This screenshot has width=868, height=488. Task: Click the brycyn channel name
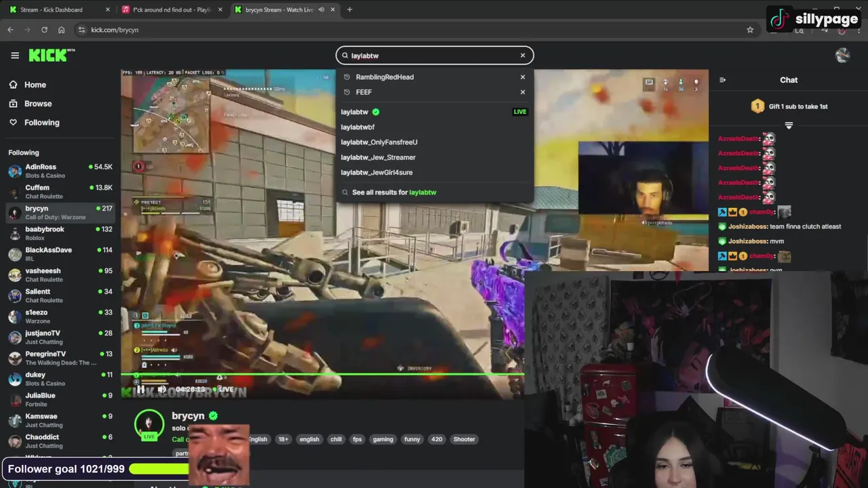pyautogui.click(x=188, y=415)
